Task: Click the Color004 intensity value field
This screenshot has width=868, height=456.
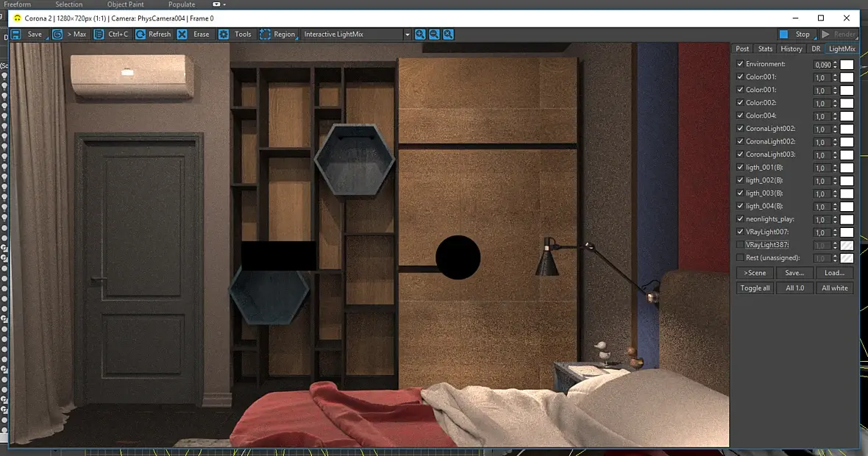Action: coord(822,116)
